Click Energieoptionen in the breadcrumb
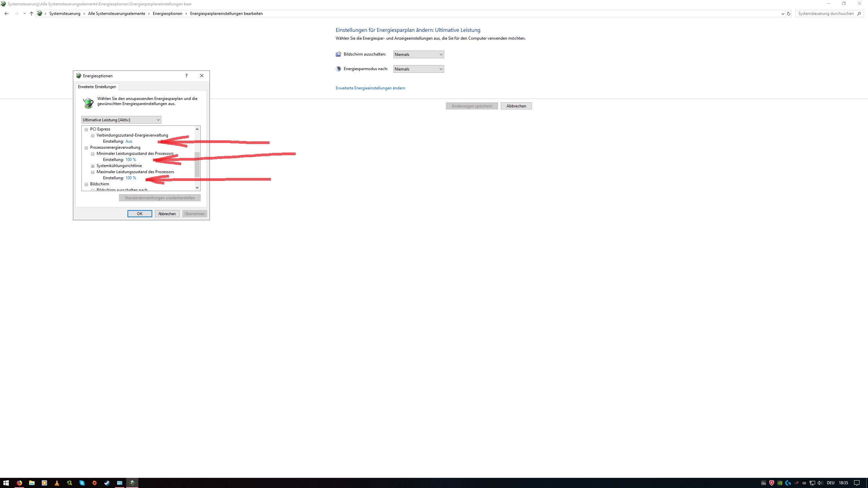This screenshot has height=488, width=868. coord(167,14)
